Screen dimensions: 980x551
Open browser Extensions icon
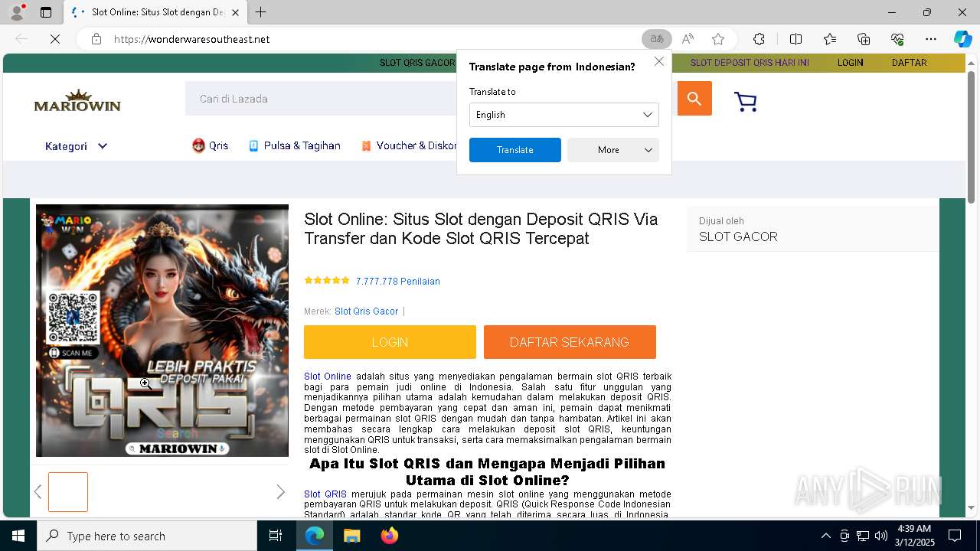[759, 39]
